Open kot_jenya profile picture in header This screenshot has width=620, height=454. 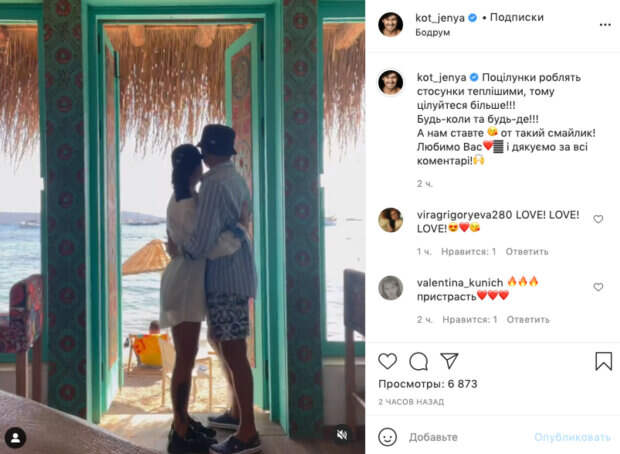coord(391,24)
